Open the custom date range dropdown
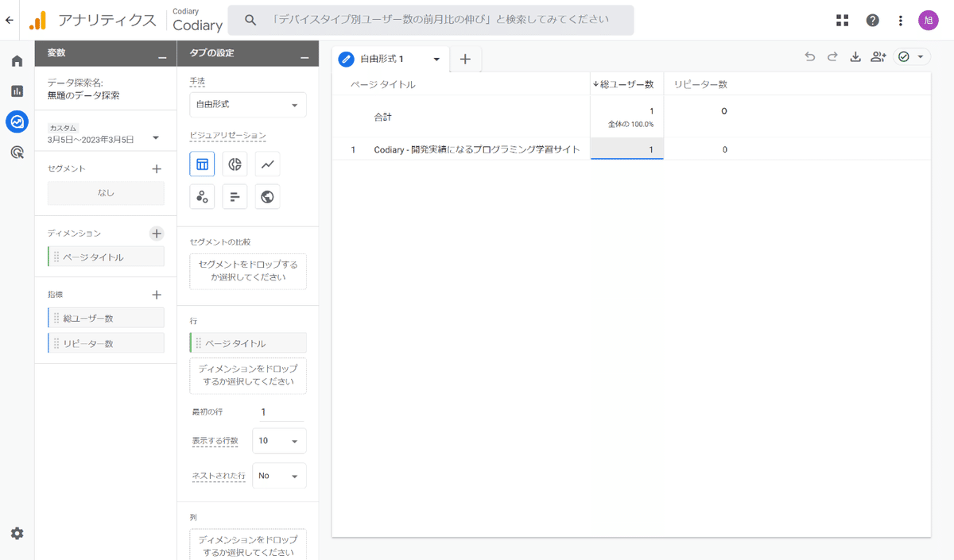 (x=104, y=133)
